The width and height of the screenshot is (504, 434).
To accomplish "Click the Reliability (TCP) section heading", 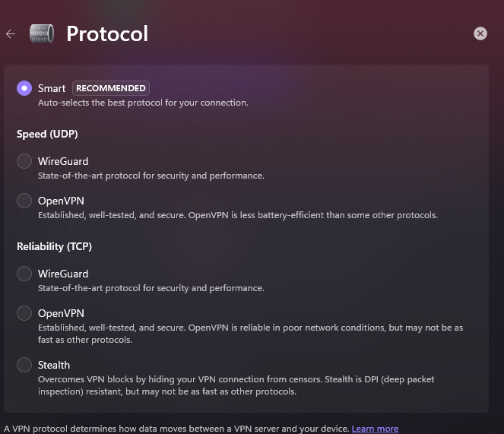I will click(x=54, y=246).
